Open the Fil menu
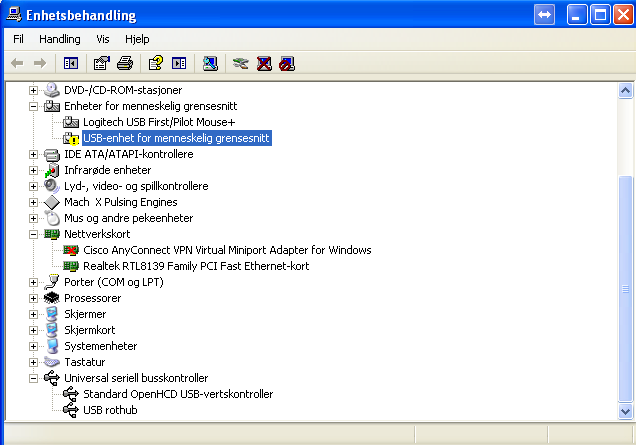636x445 pixels. (18, 39)
